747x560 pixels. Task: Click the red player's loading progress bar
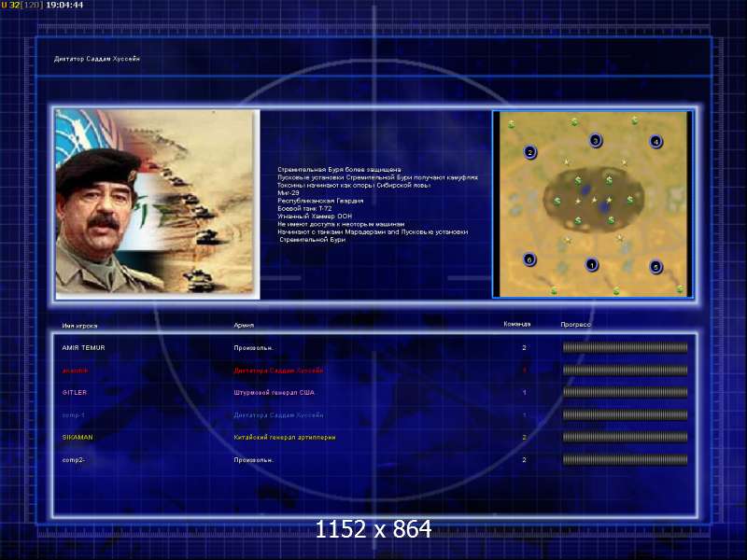pos(625,370)
